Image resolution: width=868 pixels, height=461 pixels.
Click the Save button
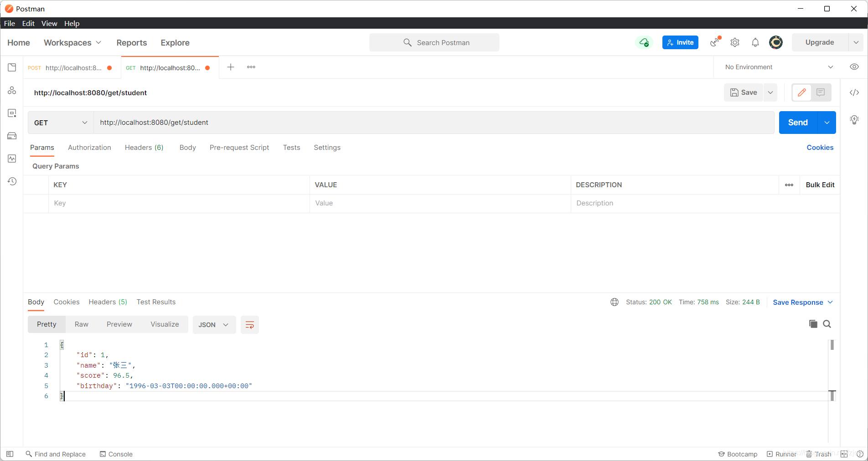click(744, 92)
